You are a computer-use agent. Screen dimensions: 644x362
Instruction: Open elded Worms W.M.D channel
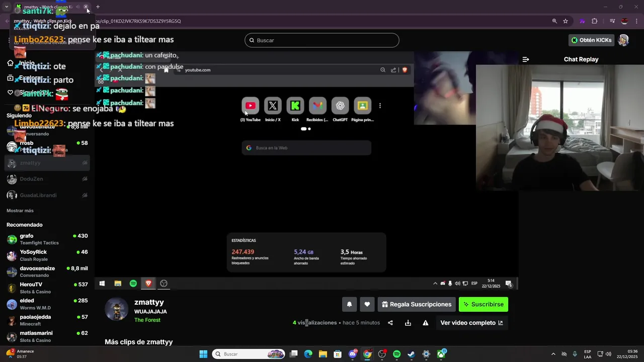tap(47, 304)
